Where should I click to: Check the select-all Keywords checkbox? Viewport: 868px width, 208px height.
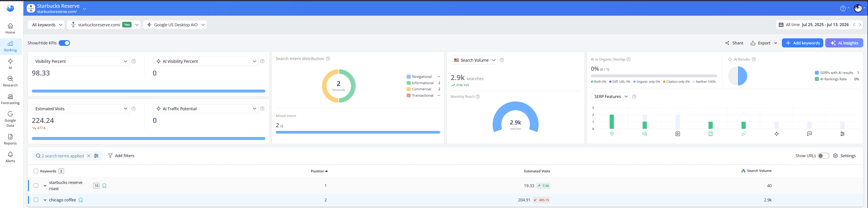pos(36,171)
